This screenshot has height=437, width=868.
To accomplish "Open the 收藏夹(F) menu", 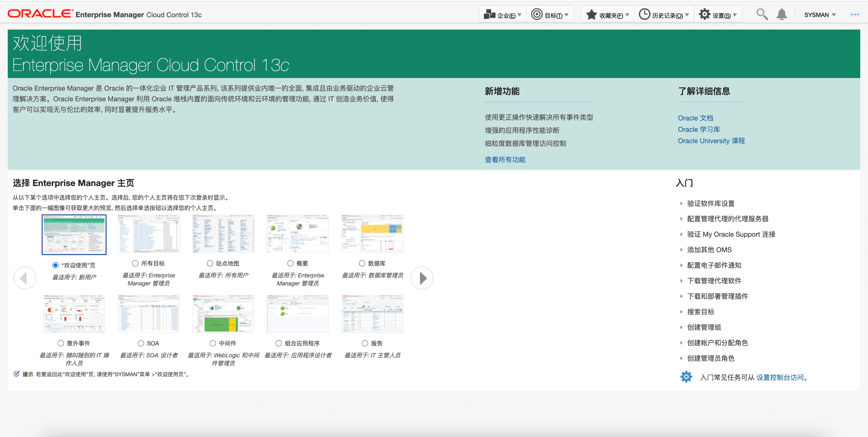I will [611, 16].
